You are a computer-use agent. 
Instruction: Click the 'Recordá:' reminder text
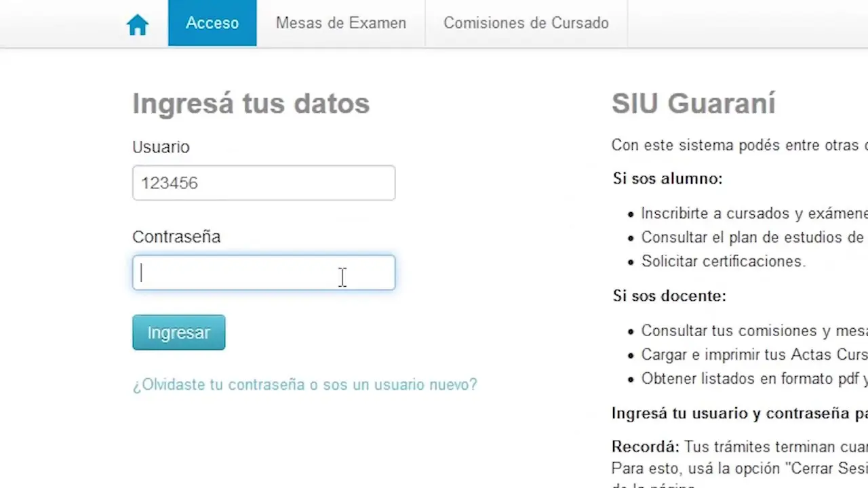click(645, 447)
